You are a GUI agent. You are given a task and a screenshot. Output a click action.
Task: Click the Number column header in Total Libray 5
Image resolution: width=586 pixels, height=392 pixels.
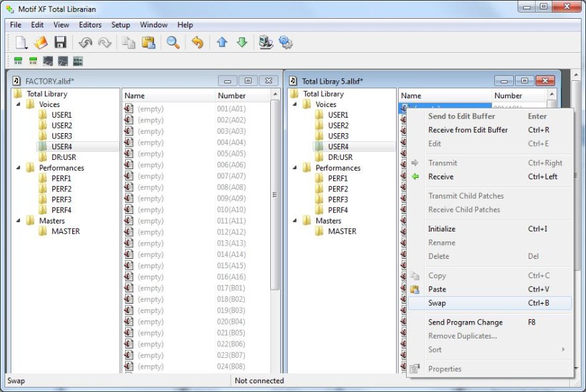[x=518, y=96]
